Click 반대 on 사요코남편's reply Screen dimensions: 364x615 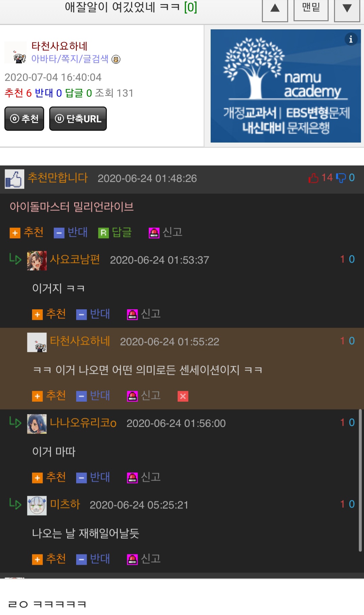pyautogui.click(x=93, y=314)
